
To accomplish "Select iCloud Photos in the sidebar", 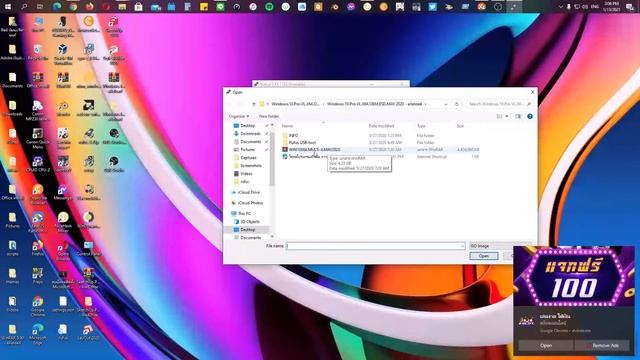I will [250, 203].
